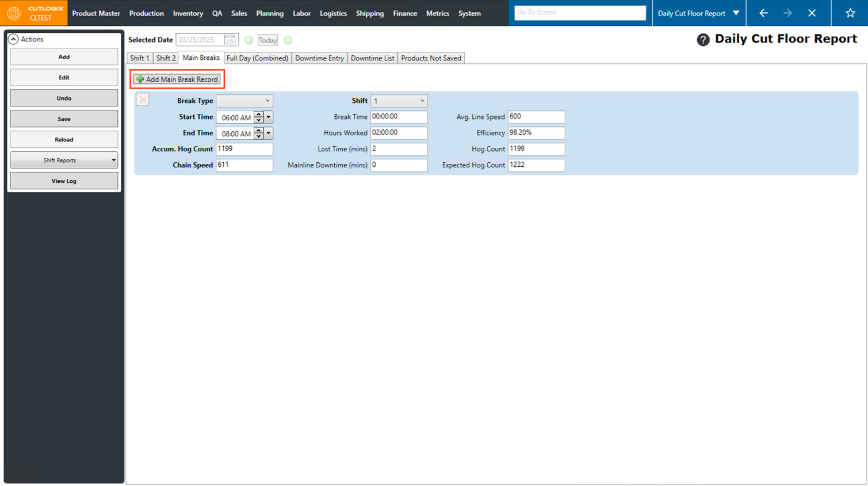Click the help question mark icon
This screenshot has width=868, height=486.
pos(702,40)
